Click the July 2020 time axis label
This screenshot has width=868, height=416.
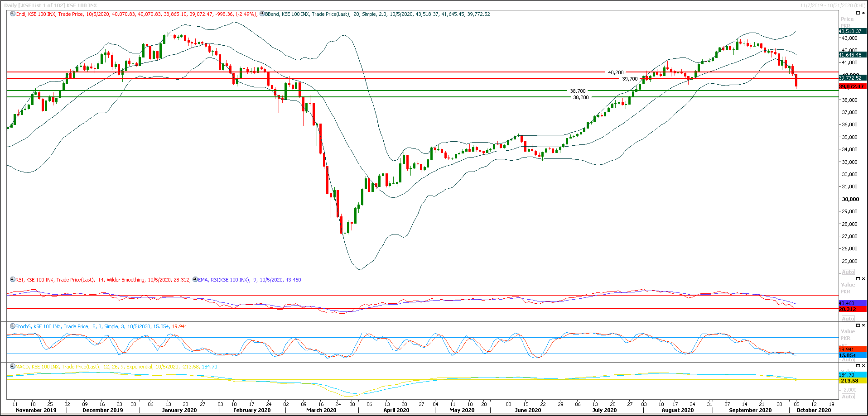605,410
